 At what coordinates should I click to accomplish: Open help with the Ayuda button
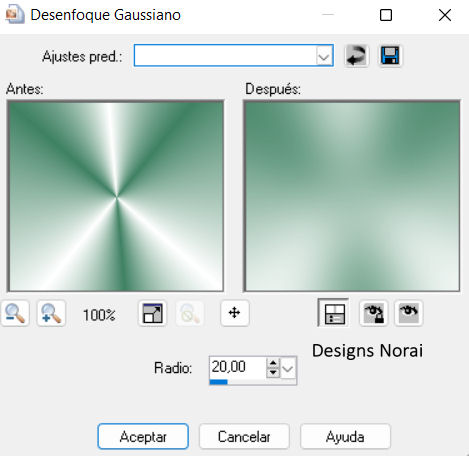click(x=345, y=436)
